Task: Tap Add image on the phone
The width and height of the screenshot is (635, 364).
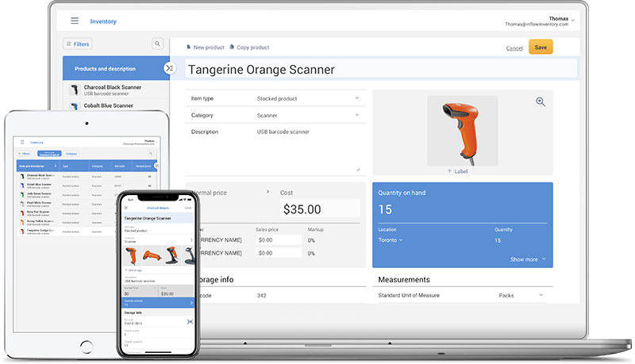Action: tap(133, 270)
